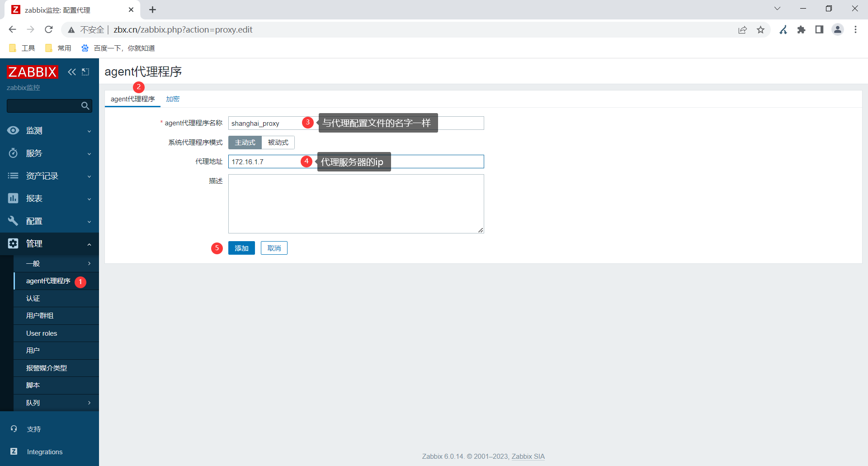Open the browser extensions puzzle icon
Viewport: 868px width, 466px height.
pyautogui.click(x=801, y=30)
